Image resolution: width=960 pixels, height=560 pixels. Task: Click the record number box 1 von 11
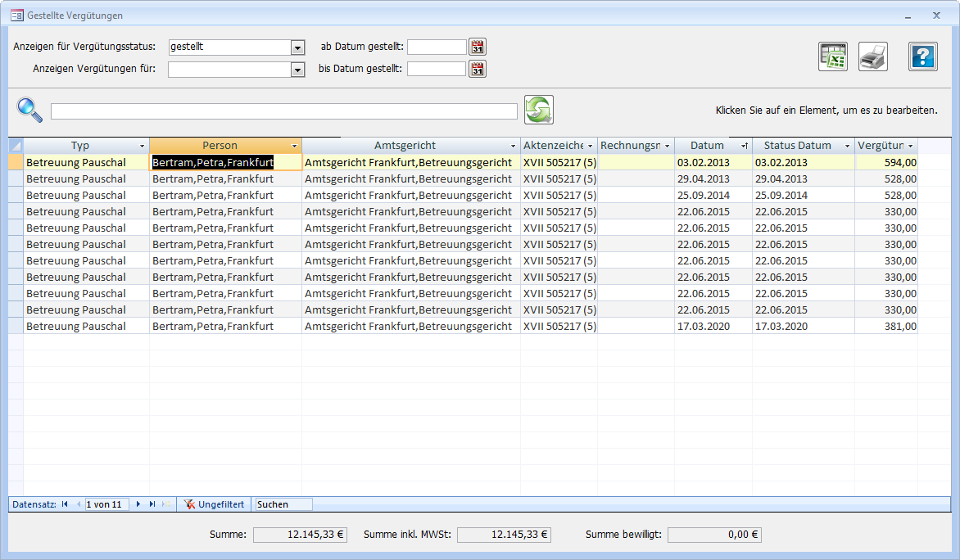(x=106, y=504)
